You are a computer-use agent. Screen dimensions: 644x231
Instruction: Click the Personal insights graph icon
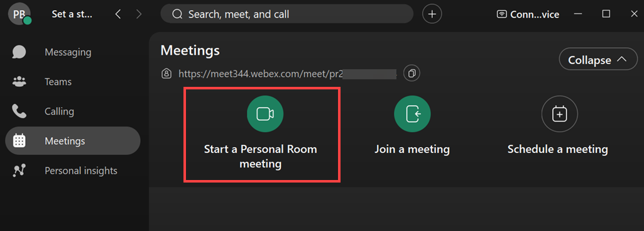[x=19, y=171]
